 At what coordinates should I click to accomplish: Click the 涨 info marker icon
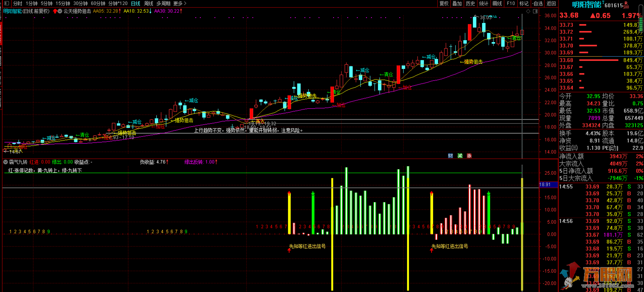tap(469, 156)
